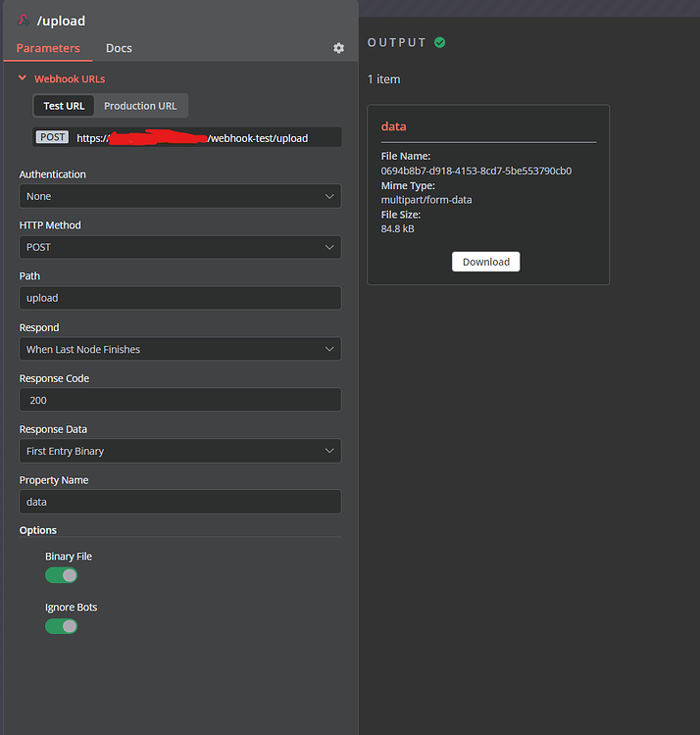Disable the Ignore Bots switch
Viewport: 700px width, 735px height.
61,626
